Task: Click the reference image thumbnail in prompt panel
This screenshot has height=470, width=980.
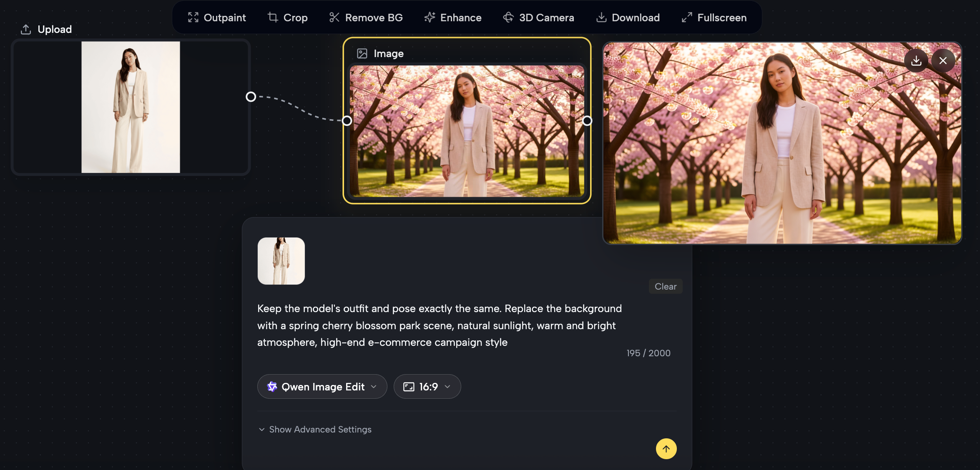Action: click(x=281, y=261)
